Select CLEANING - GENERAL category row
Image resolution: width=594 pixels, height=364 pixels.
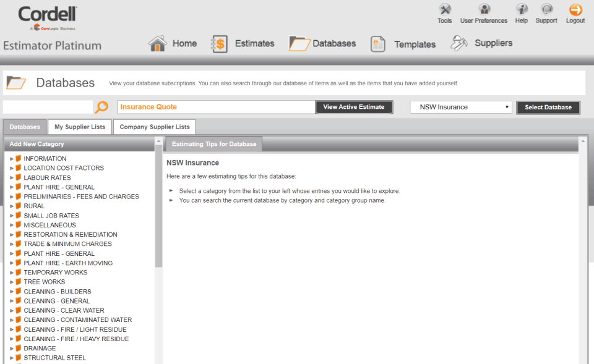click(57, 301)
